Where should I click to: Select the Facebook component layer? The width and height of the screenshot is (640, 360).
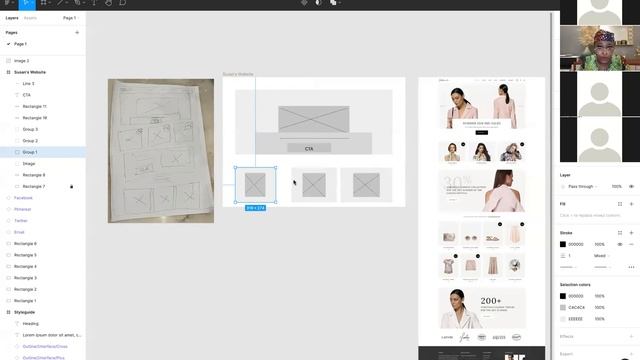tap(43, 198)
